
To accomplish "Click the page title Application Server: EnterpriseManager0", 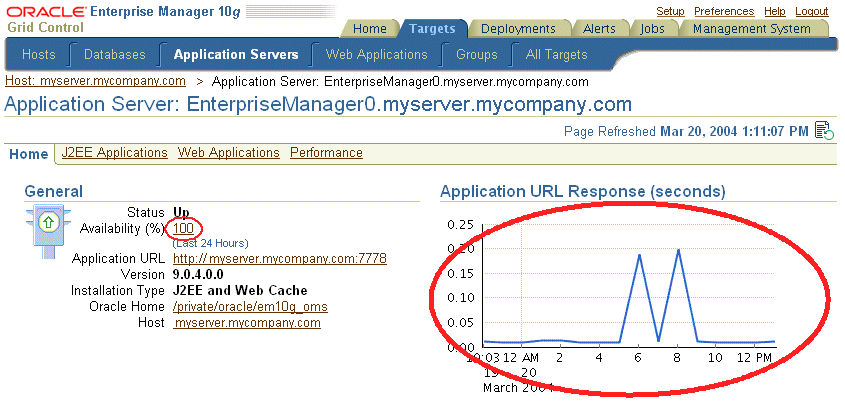I will tap(318, 105).
